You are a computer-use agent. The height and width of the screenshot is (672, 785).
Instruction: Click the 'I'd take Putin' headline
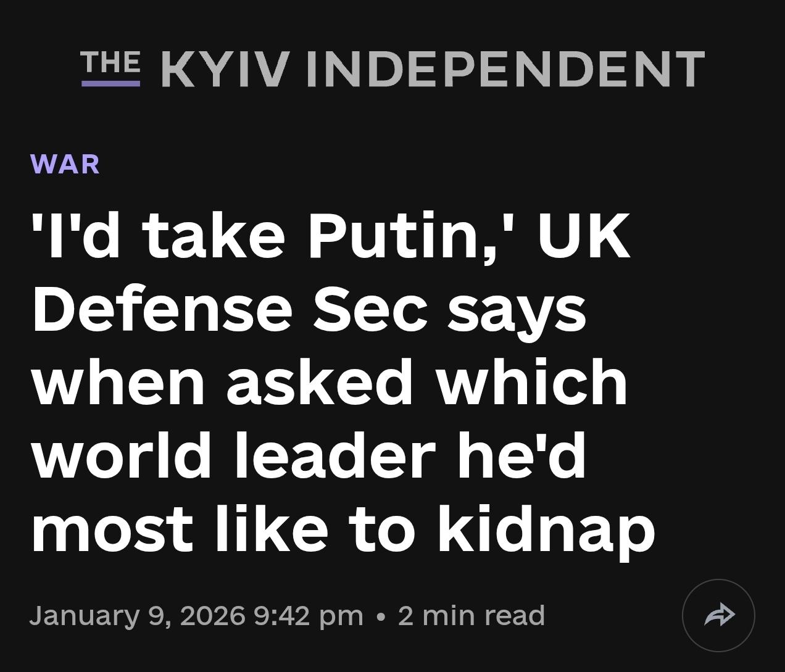(331, 236)
